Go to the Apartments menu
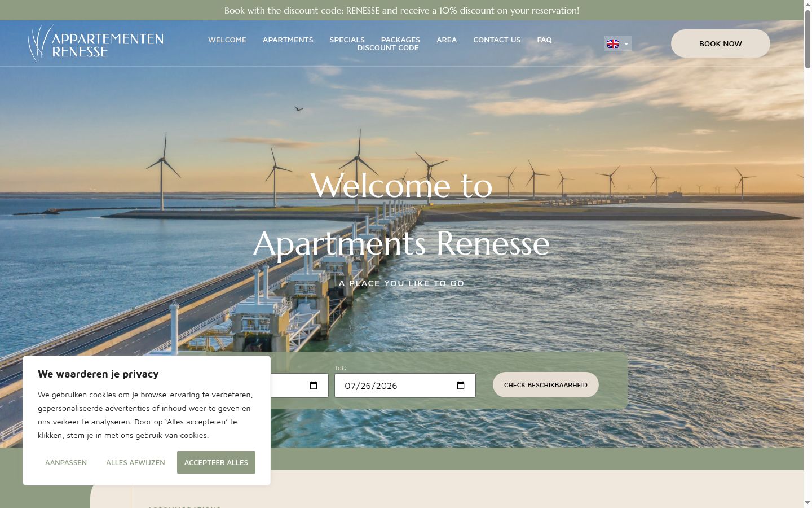Image resolution: width=812 pixels, height=508 pixels. click(x=288, y=40)
